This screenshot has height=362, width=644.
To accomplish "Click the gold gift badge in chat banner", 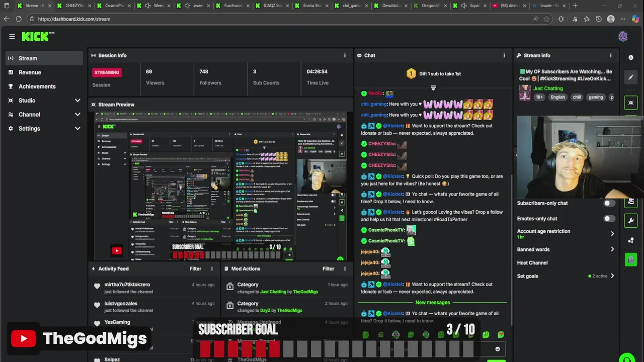I will [411, 73].
